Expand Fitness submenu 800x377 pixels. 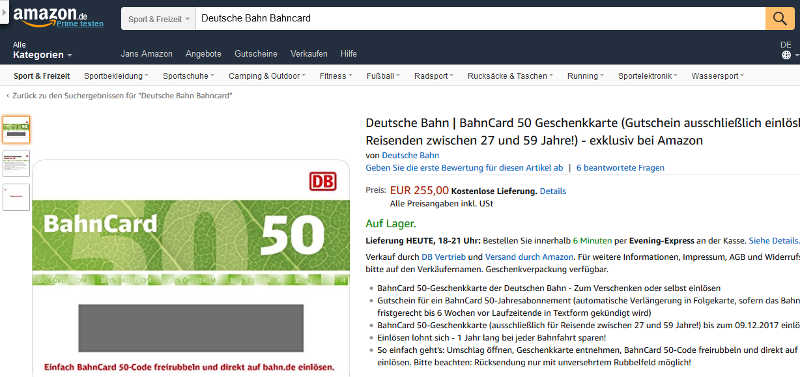click(x=335, y=76)
